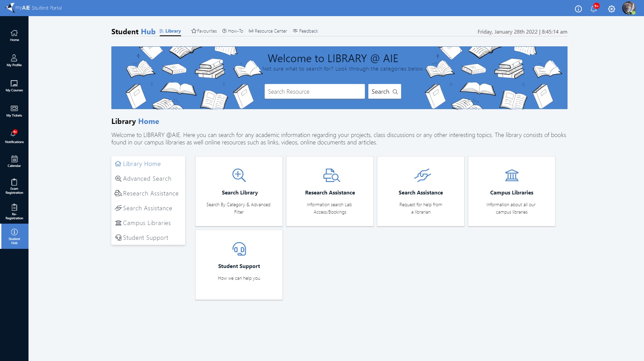Open the Student Support card title
The width and height of the screenshot is (644, 361).
[239, 266]
